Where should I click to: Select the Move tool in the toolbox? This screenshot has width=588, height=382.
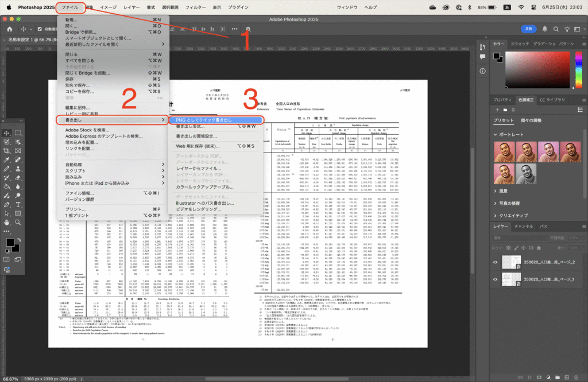pos(7,133)
